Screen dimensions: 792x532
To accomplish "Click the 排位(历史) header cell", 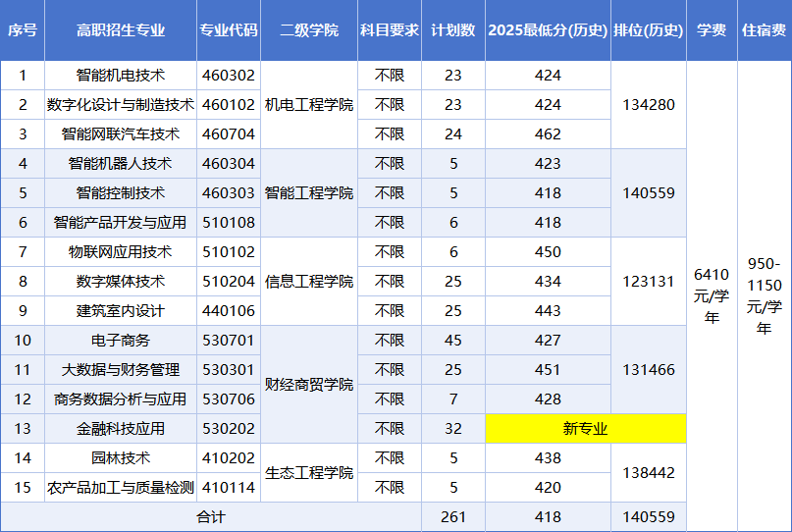I will 649,30.
